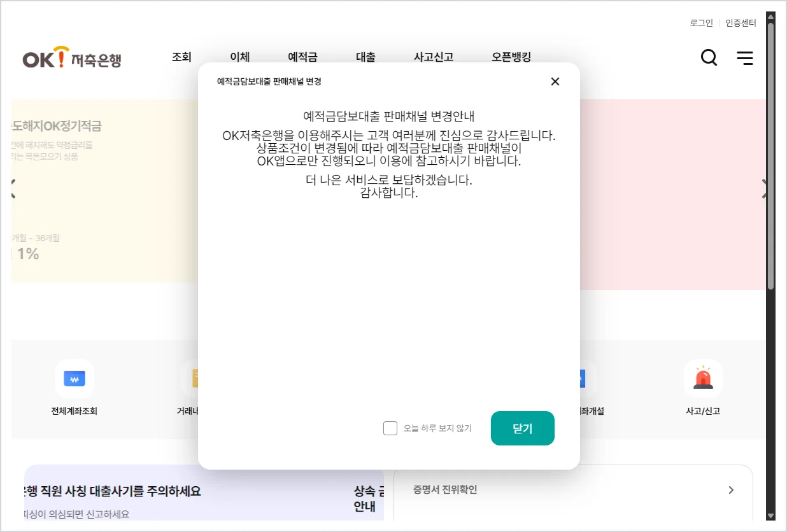This screenshot has width=787, height=532.
Task: Open the 이체 menu
Action: (x=240, y=57)
